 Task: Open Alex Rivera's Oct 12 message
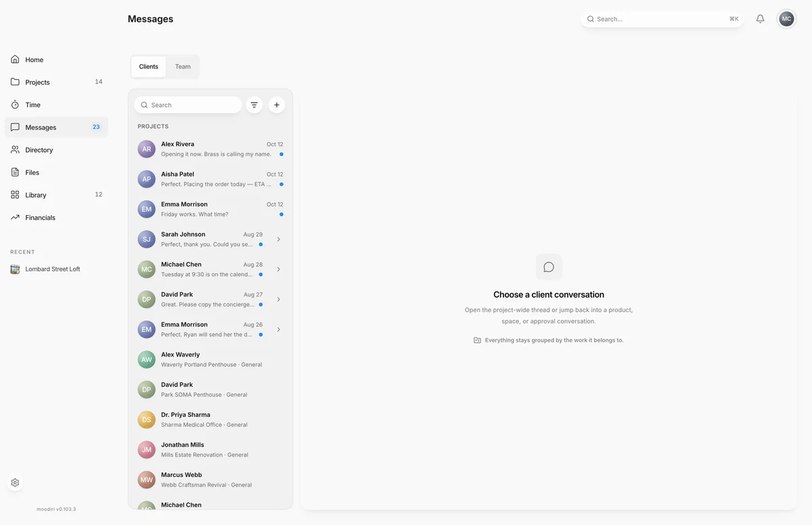pos(210,149)
